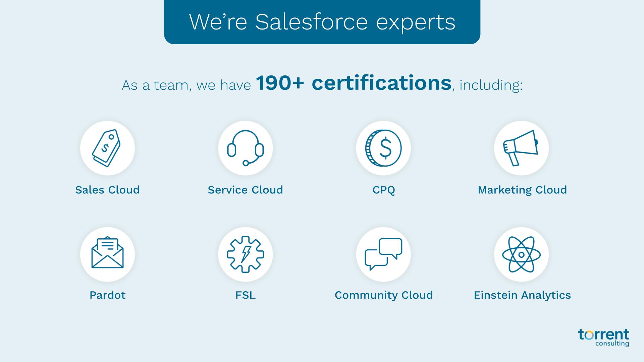The height and width of the screenshot is (362, 644).
Task: Click the CPQ text label
Action: coord(384,190)
